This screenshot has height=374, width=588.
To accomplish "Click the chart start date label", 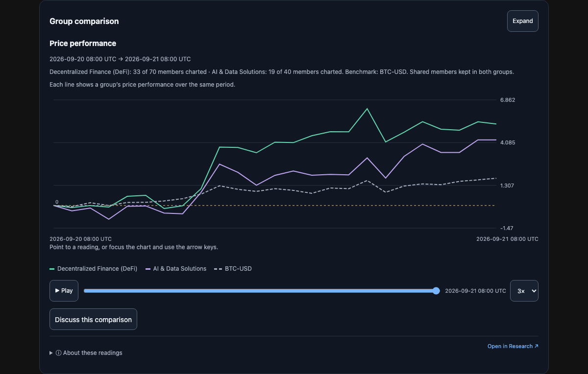I will tap(80, 239).
